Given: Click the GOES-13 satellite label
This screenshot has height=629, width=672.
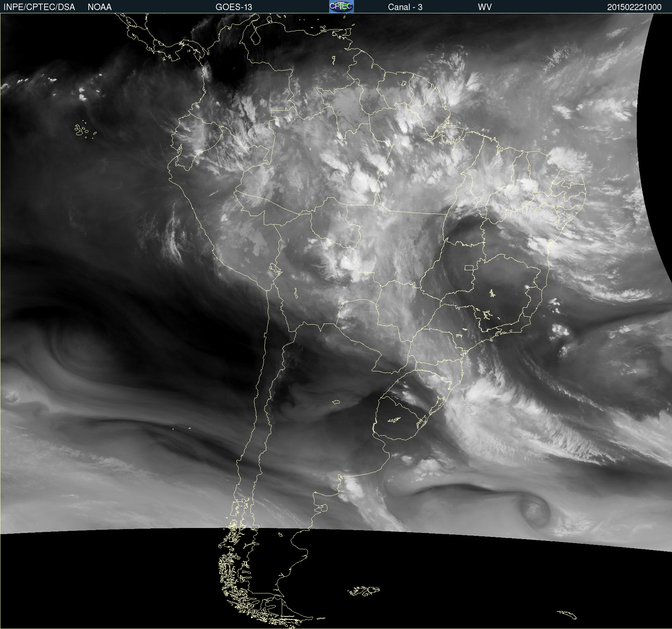Looking at the screenshot, I should click(x=234, y=7).
